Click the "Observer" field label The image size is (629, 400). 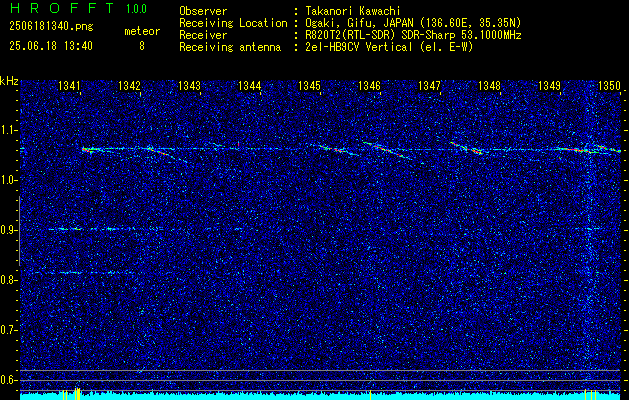click(x=203, y=11)
